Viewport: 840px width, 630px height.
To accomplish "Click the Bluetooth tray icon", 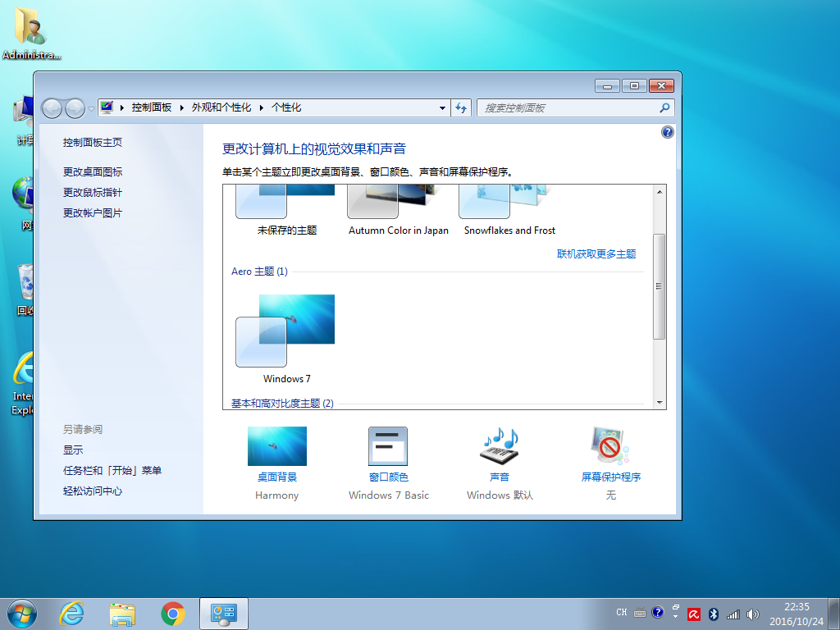I will pos(713,614).
